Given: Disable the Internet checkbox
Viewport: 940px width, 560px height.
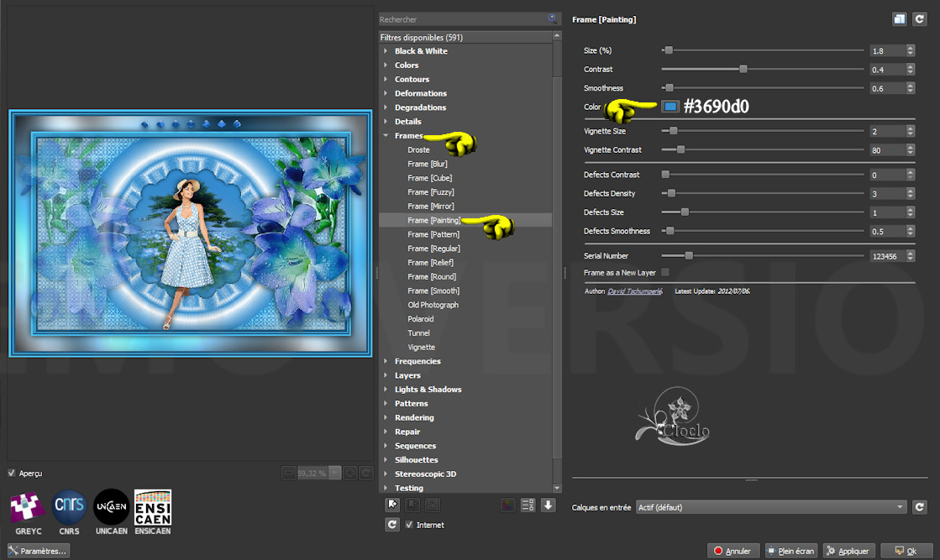Looking at the screenshot, I should 409,525.
